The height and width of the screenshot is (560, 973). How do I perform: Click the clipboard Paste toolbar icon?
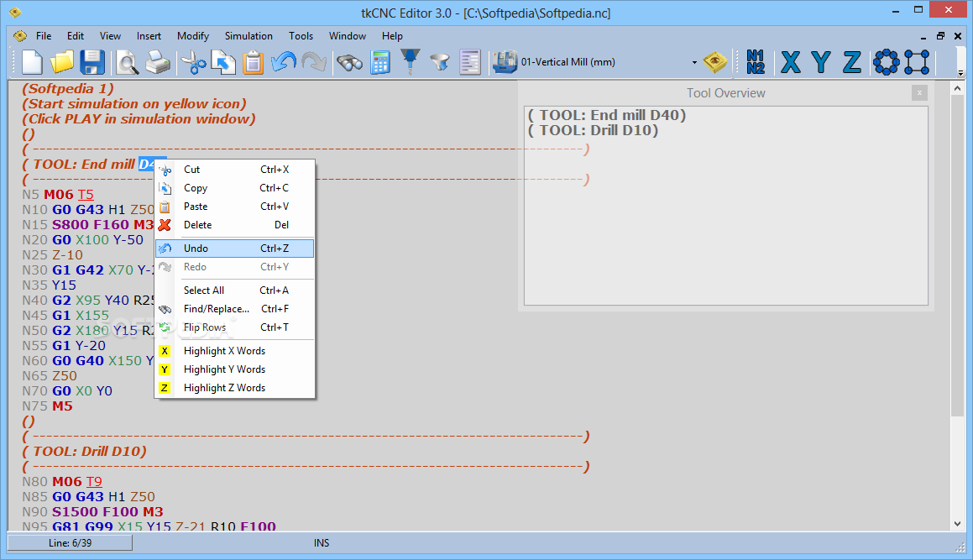(254, 62)
